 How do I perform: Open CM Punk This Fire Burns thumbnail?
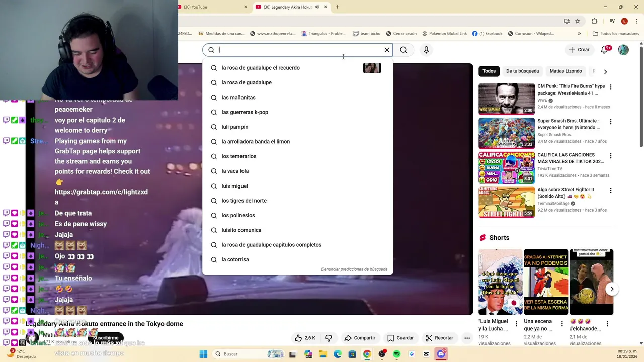pyautogui.click(x=507, y=99)
